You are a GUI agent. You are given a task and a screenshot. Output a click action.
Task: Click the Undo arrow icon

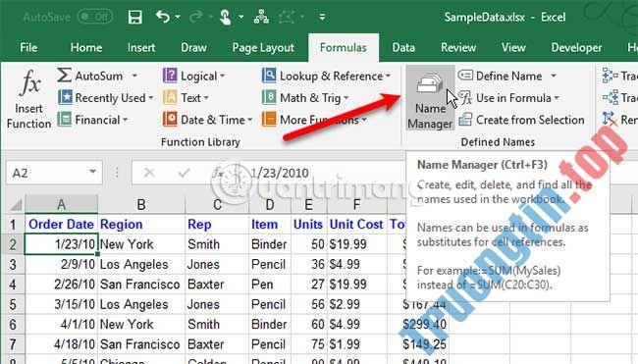click(163, 17)
